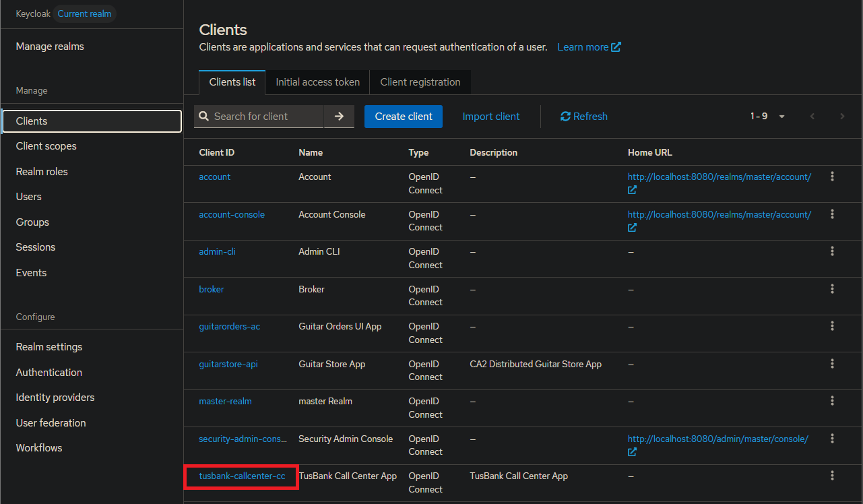Open Client scopes in sidebar

point(46,146)
